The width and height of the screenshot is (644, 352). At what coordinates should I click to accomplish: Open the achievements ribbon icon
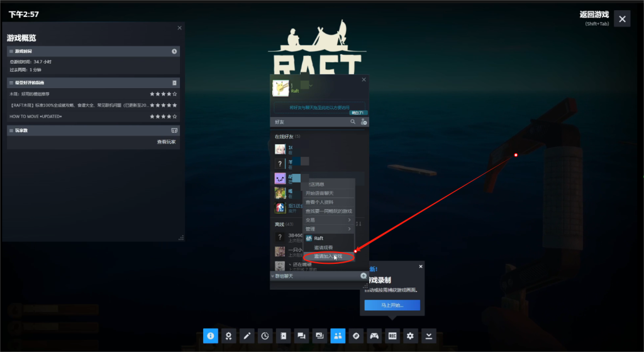click(x=228, y=336)
